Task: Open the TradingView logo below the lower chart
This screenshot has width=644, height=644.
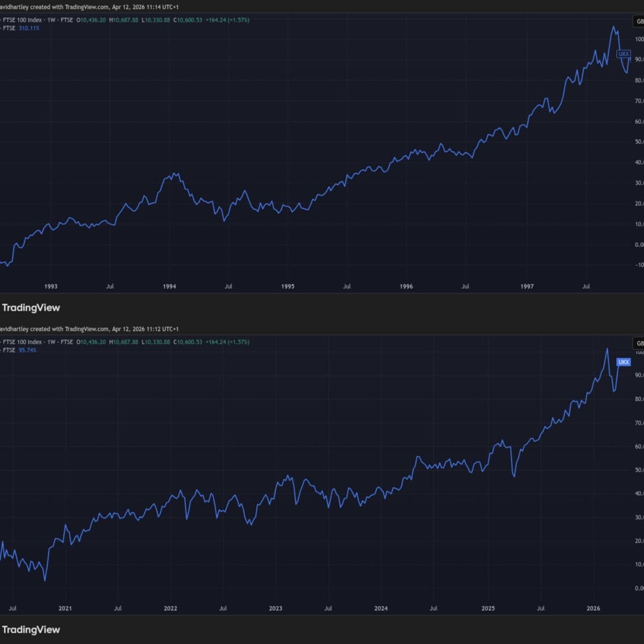Action: [31, 629]
